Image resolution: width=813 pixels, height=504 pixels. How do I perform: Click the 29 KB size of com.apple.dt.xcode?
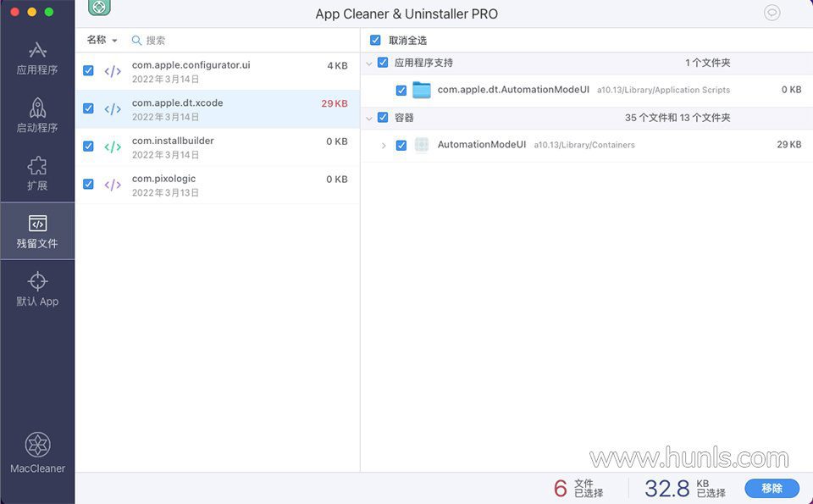tap(335, 103)
